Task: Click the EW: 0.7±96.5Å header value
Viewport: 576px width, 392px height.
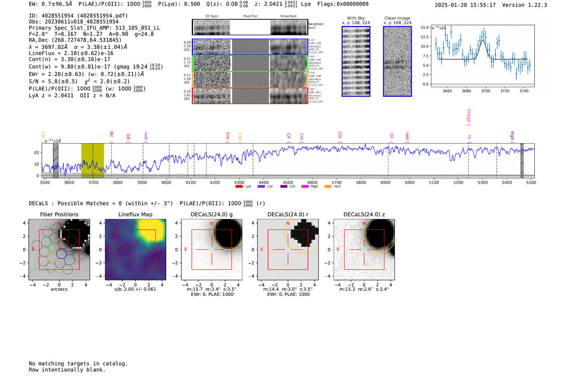Action: [50, 4]
